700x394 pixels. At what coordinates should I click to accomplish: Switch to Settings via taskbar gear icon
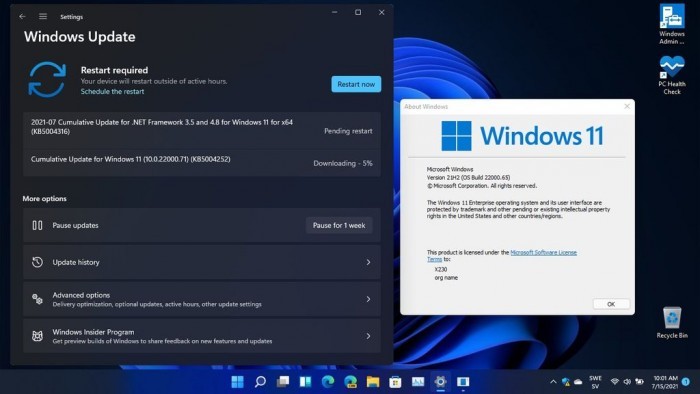pos(440,382)
